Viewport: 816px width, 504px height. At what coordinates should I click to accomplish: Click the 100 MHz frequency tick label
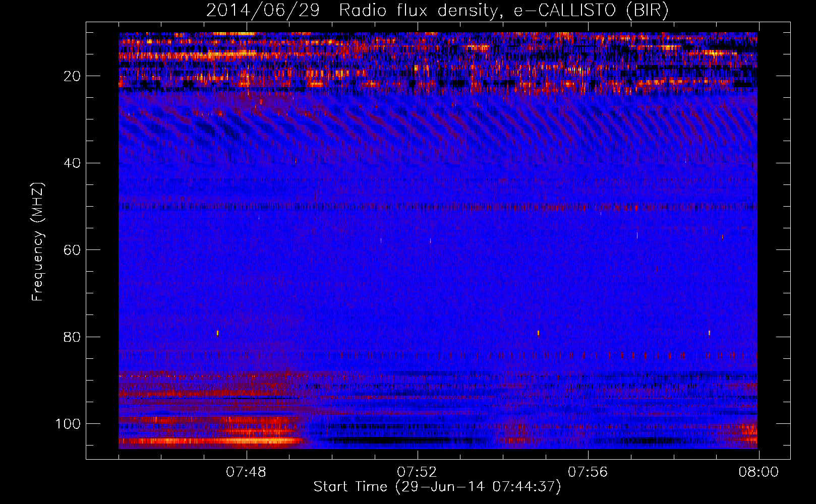(69, 424)
